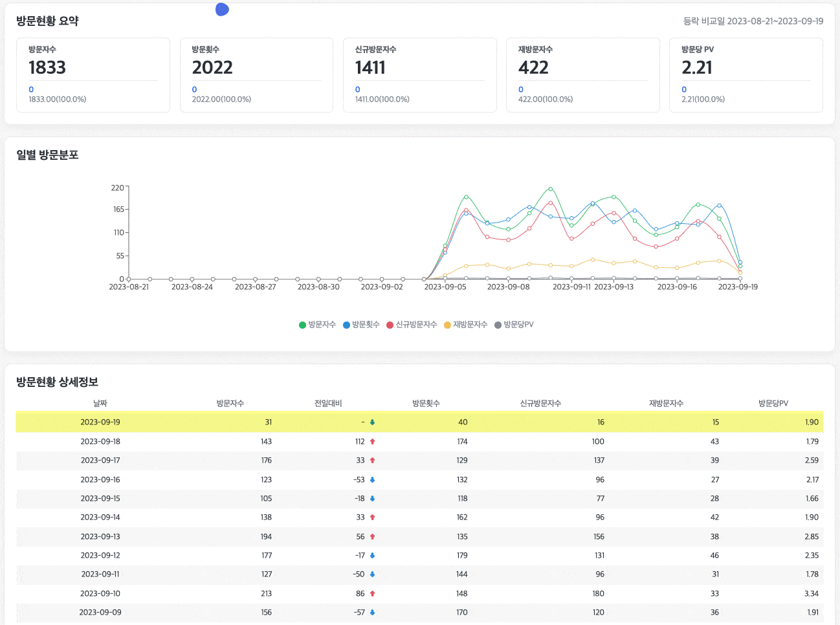Click the blue circular indicator at the top of the page
This screenshot has width=840, height=625.
[222, 9]
